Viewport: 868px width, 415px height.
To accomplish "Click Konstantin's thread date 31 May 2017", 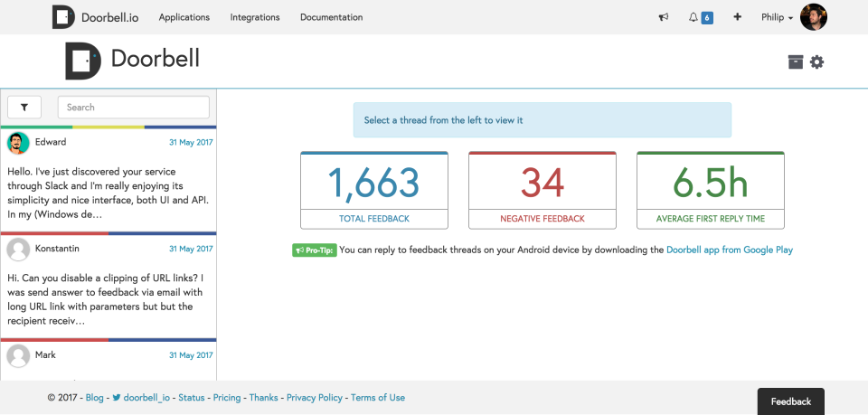I will click(191, 249).
